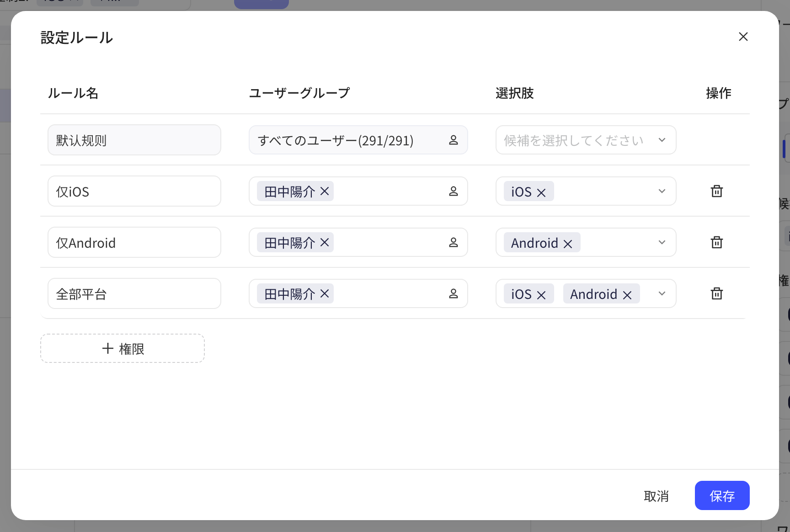Viewport: 790px width, 532px height.
Task: Expand options dropdown arrow in 仅iOS row
Action: pos(662,191)
